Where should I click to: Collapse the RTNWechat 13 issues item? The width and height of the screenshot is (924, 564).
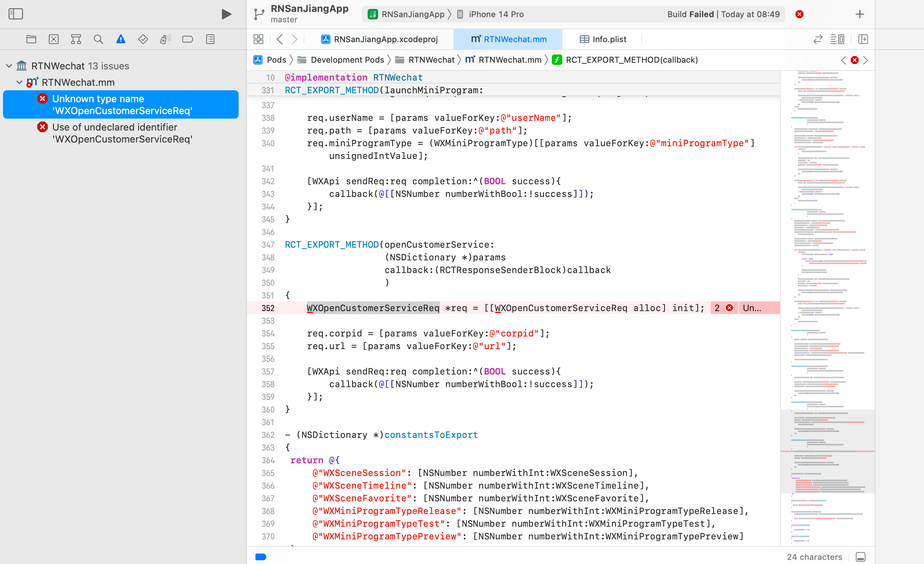[x=8, y=66]
